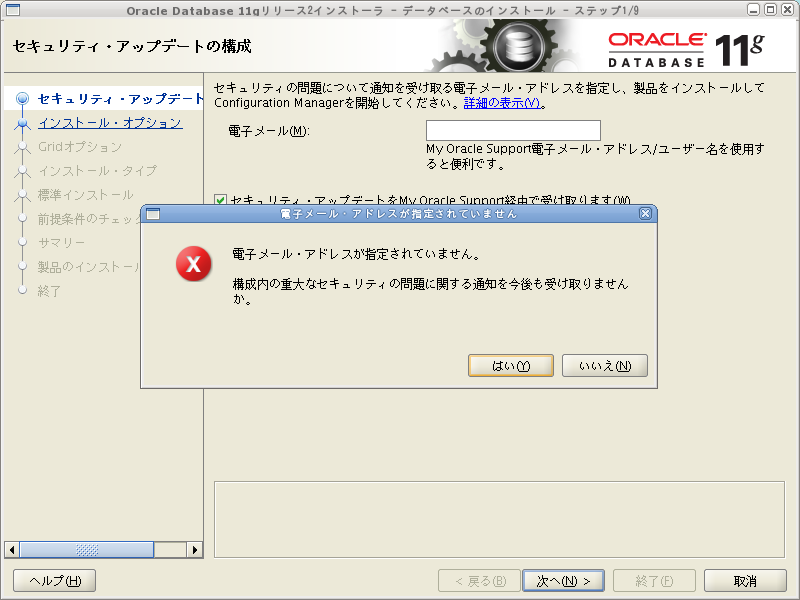Viewport: 800px width, 600px height.
Task: Click the インストール・タイプ step text
Action: 97,171
